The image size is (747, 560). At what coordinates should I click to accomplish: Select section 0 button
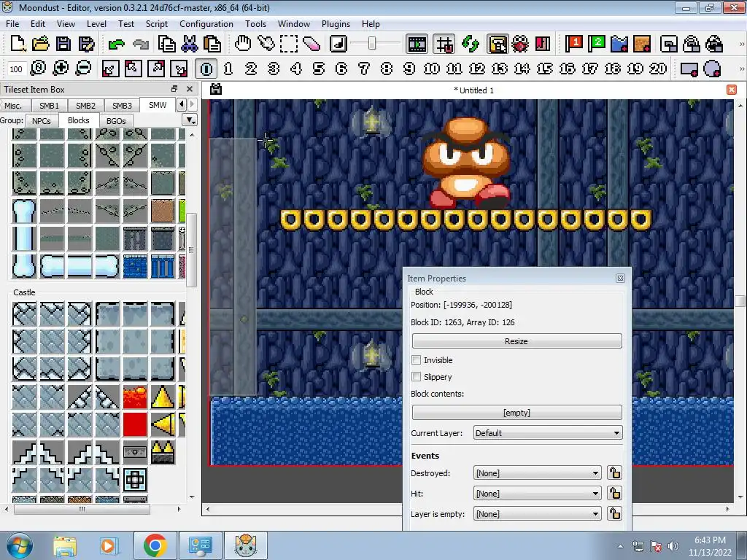(206, 69)
